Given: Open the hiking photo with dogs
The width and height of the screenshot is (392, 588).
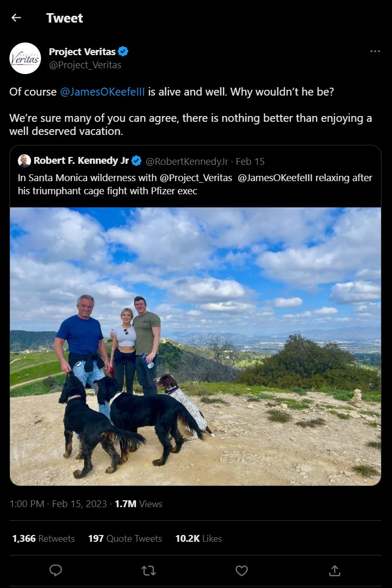Looking at the screenshot, I should tap(195, 346).
